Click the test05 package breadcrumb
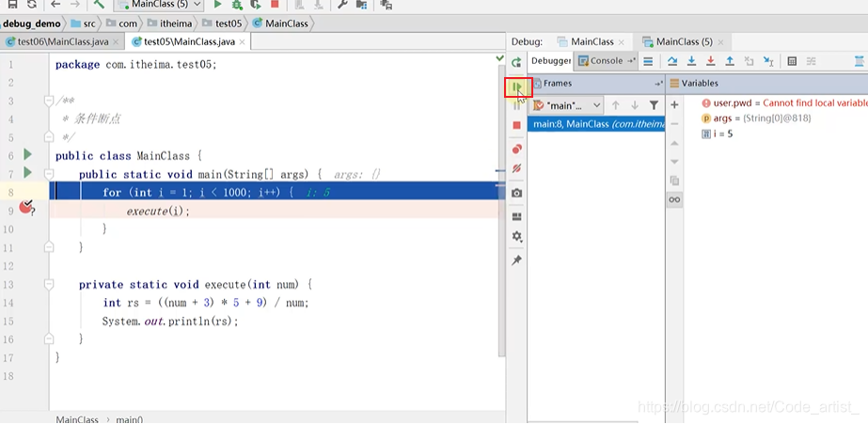Screen dimensions: 868x424 (x=222, y=24)
